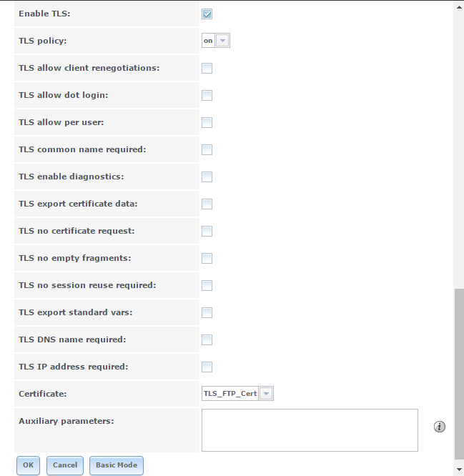The width and height of the screenshot is (464, 476).
Task: Check TLS export certificate data
Action: (207, 204)
